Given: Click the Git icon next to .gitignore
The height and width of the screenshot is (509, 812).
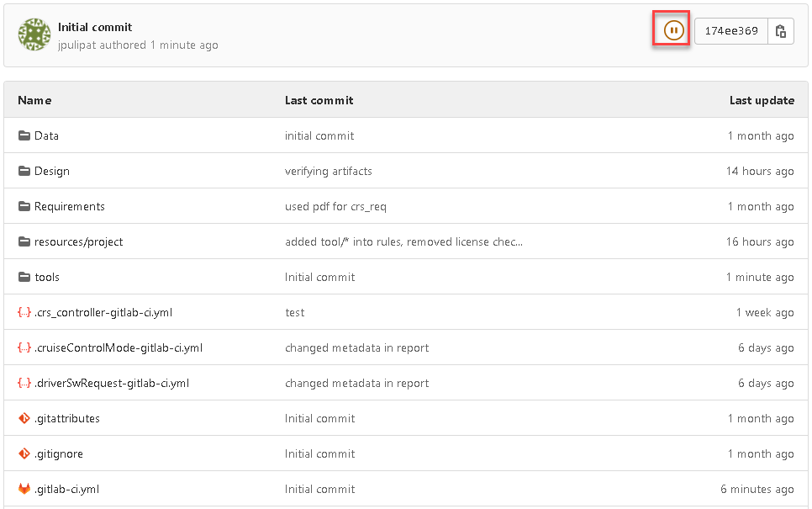Looking at the screenshot, I should pos(24,453).
